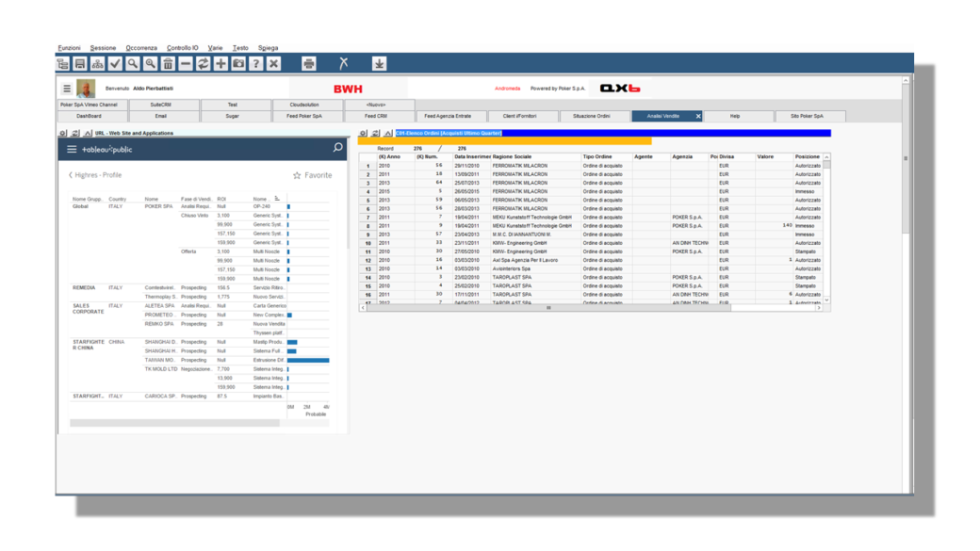Click the chart icon of the URL panel

[89, 133]
